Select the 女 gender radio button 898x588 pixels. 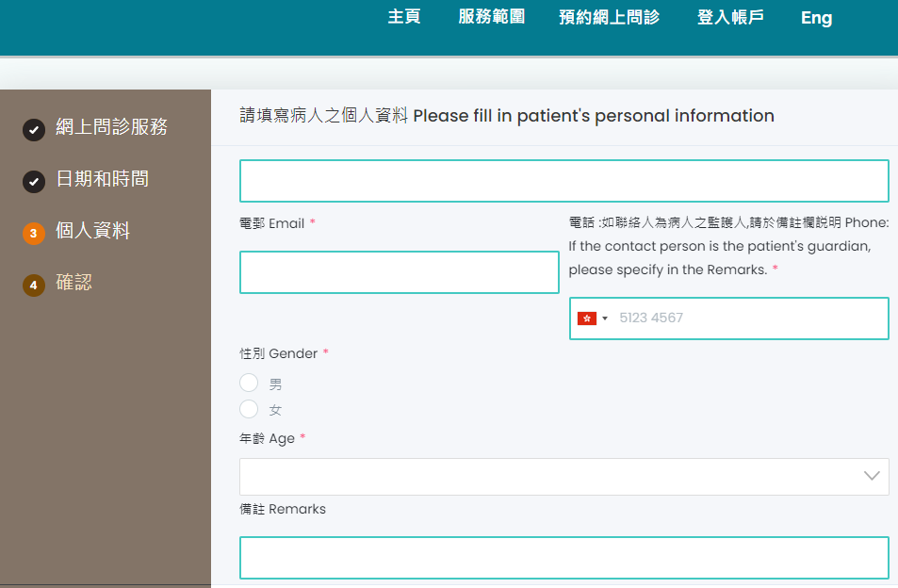point(249,409)
